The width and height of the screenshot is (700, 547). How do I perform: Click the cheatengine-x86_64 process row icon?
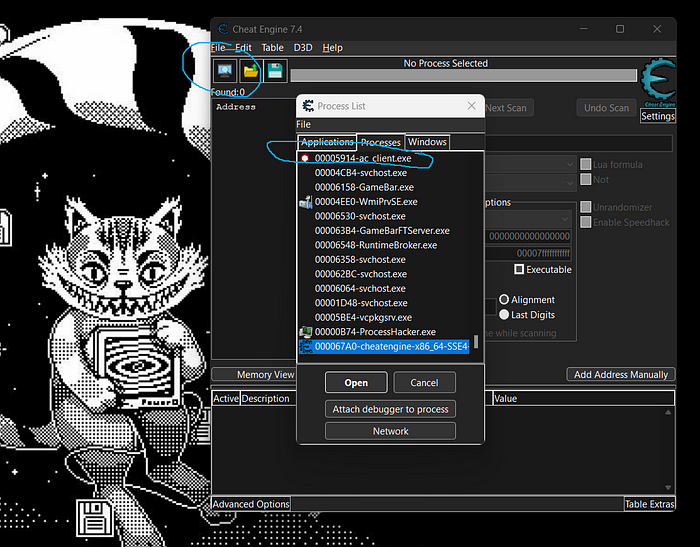306,346
